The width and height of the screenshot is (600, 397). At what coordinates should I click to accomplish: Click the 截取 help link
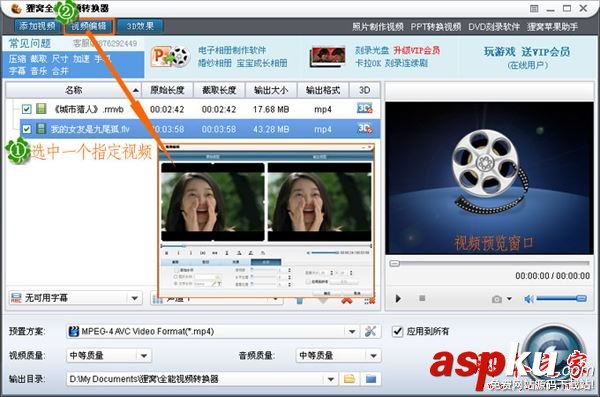(x=39, y=59)
